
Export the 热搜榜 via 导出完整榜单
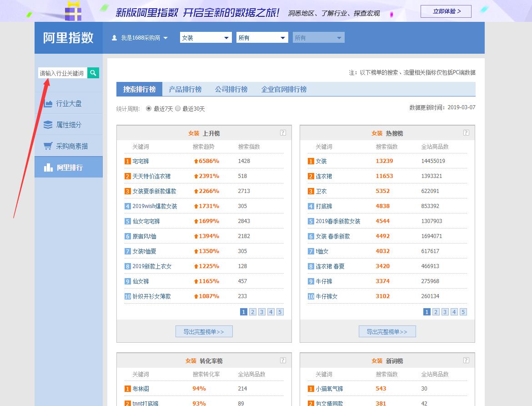click(387, 331)
